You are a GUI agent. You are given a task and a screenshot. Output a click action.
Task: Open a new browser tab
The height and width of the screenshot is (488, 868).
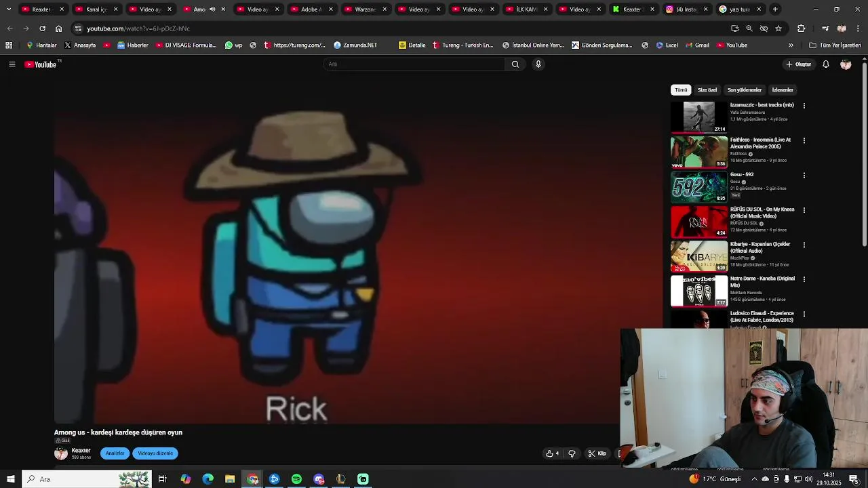point(775,9)
